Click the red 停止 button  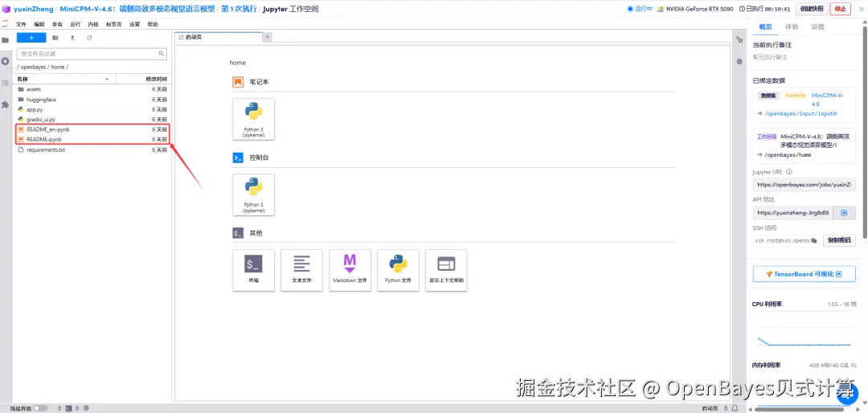click(x=841, y=9)
